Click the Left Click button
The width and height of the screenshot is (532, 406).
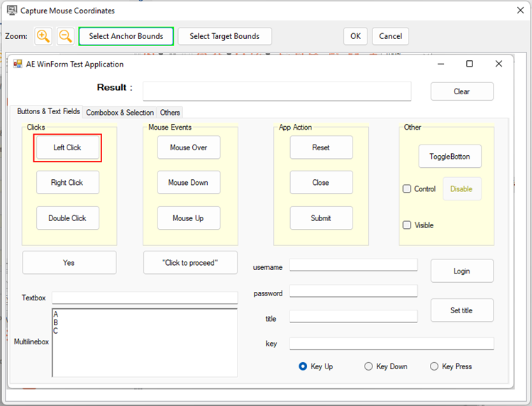coord(67,147)
